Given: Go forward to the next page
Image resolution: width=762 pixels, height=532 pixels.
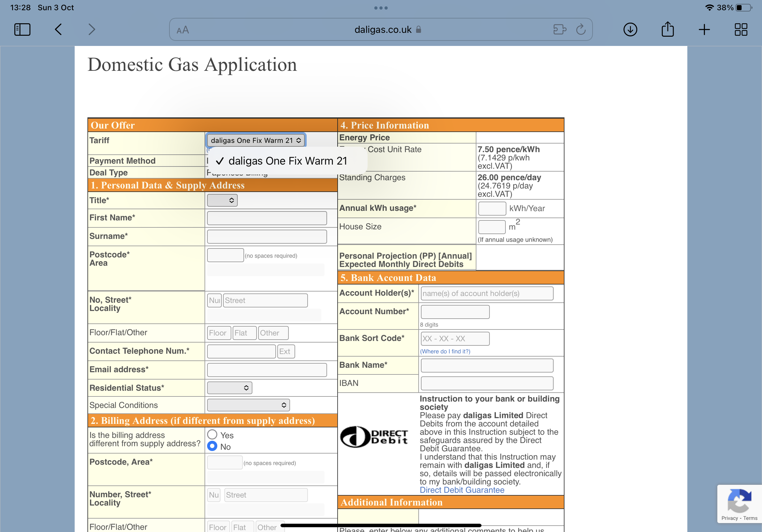Looking at the screenshot, I should [92, 30].
